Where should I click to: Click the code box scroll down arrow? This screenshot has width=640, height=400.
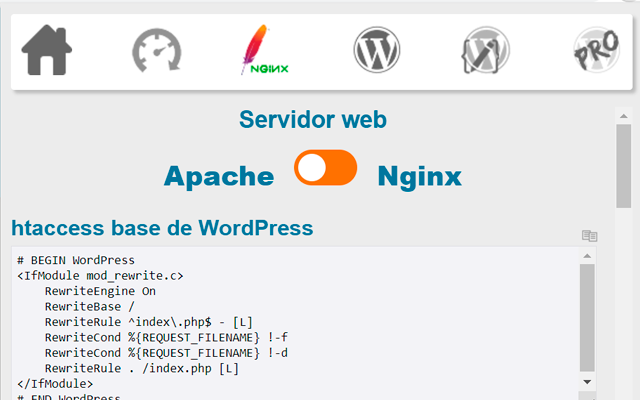587,382
